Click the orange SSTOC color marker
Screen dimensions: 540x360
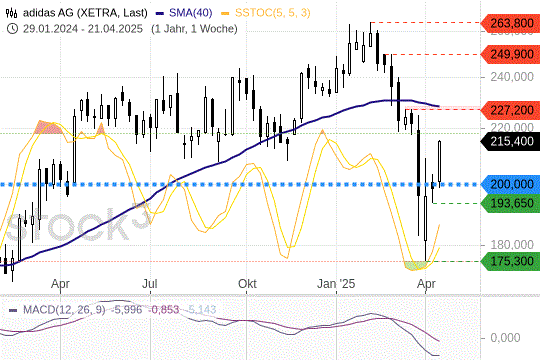pos(225,13)
